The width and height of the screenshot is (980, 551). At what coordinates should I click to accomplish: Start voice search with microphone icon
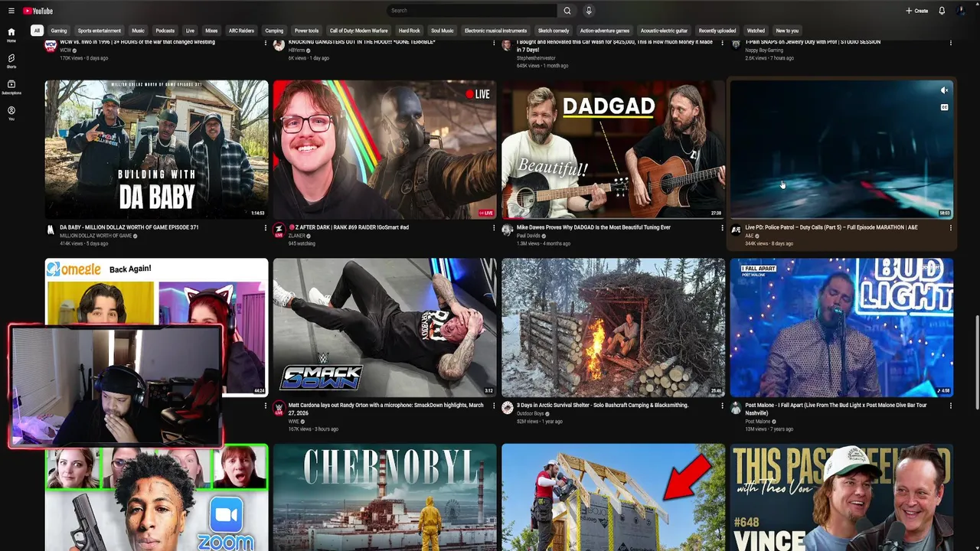pyautogui.click(x=589, y=11)
